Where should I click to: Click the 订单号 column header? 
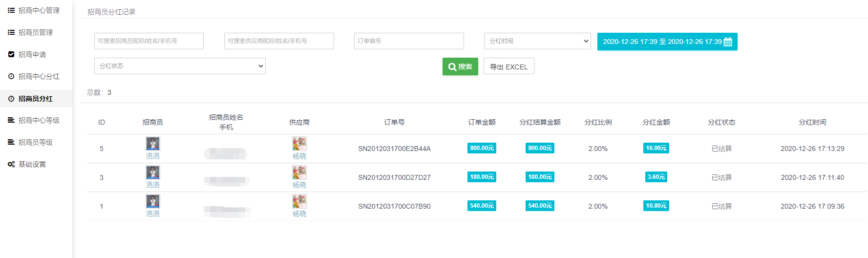394,122
